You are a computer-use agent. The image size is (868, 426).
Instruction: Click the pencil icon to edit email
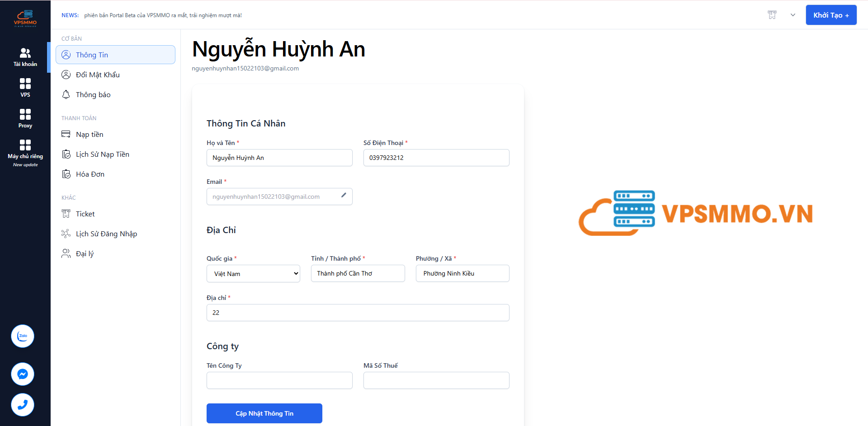point(344,195)
